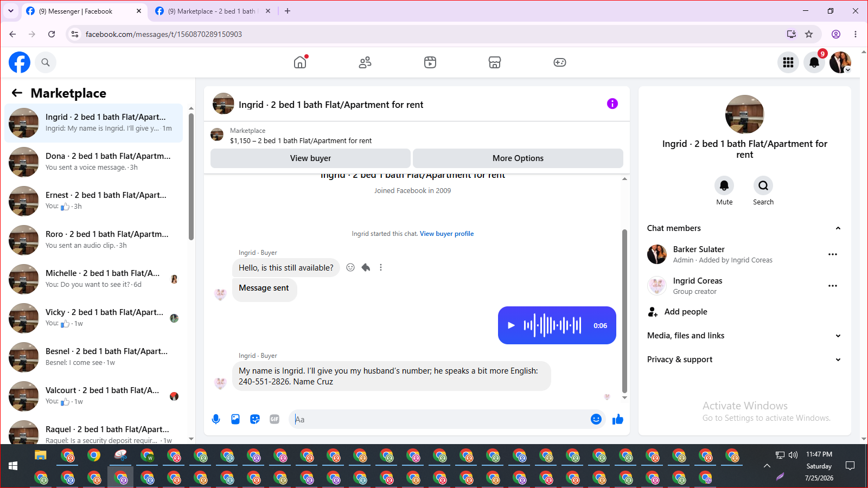Expand Privacy & support section
Screen dimensions: 868x488
[x=744, y=359]
